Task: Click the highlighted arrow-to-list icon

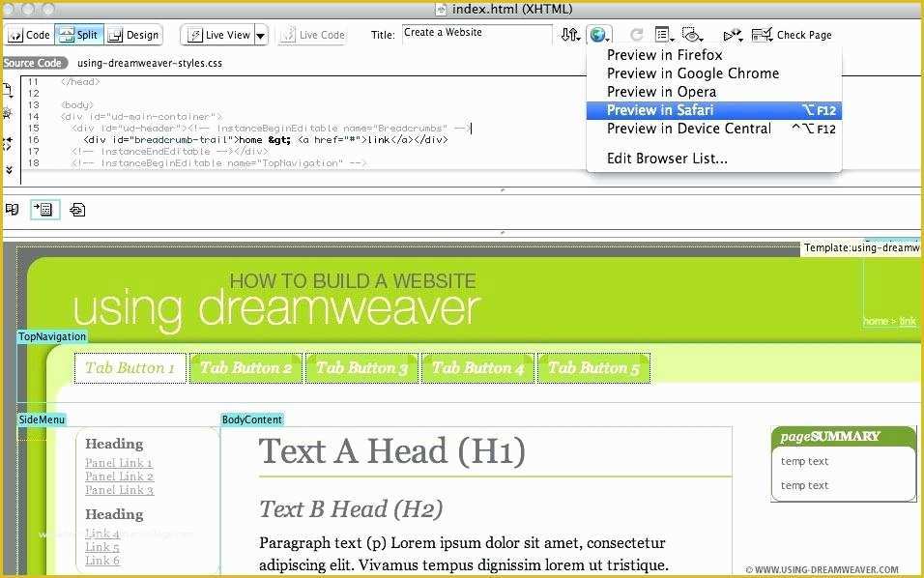Action: [44, 209]
